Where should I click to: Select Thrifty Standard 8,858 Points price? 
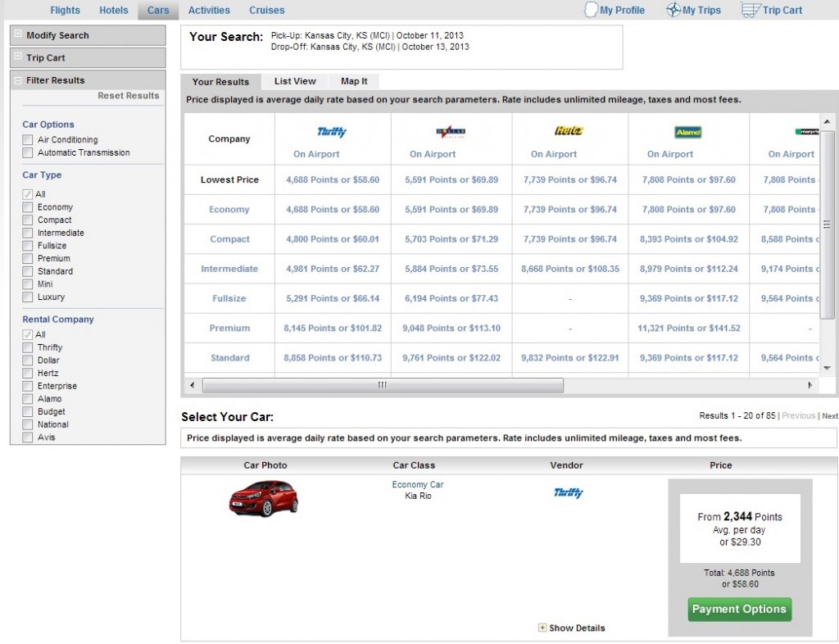tap(333, 358)
